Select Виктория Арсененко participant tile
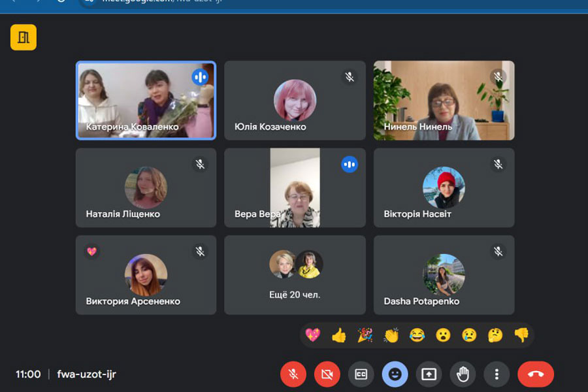Viewport: 588px width, 392px height. [146, 275]
